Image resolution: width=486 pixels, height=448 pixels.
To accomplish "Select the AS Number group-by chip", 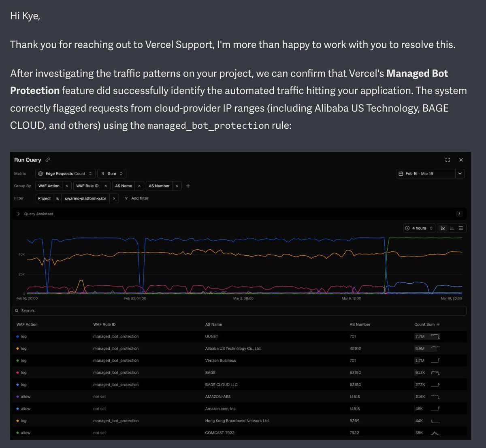I will [x=159, y=186].
